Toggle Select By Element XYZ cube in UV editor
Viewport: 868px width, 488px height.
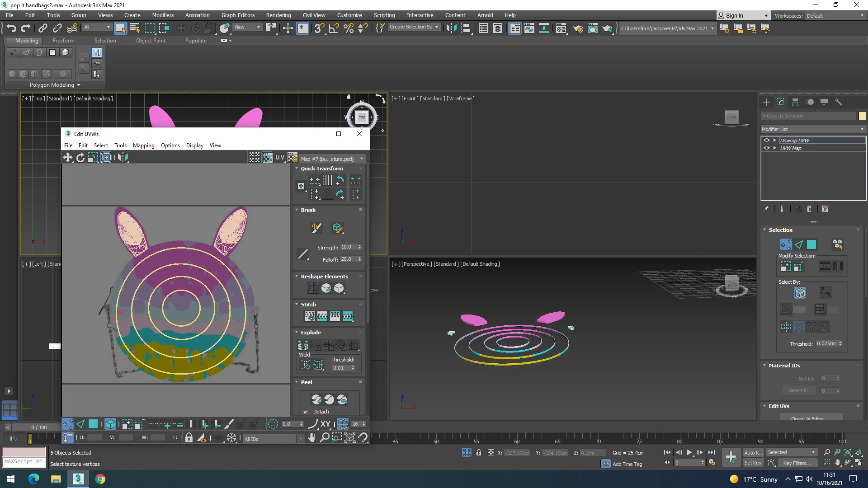tap(110, 424)
